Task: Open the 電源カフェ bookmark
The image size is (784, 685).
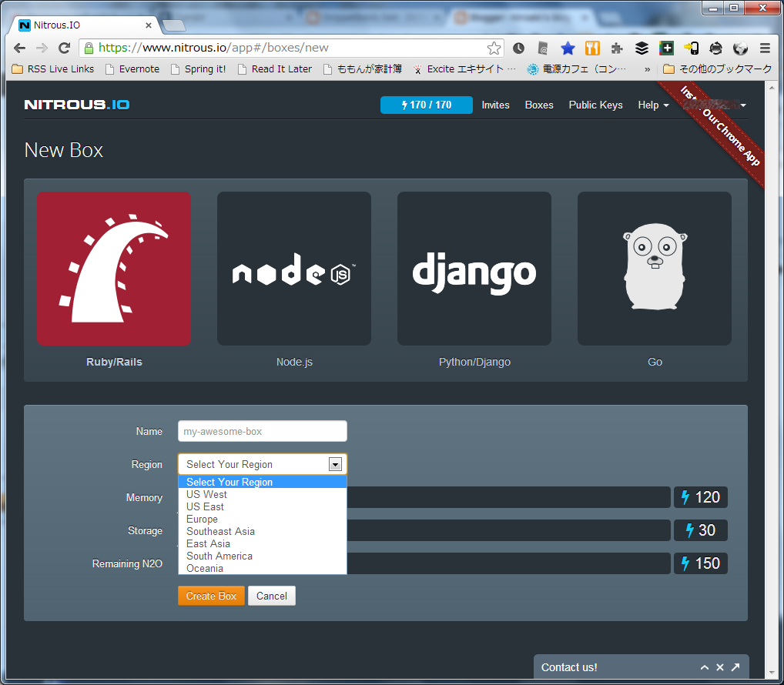Action: pos(577,69)
